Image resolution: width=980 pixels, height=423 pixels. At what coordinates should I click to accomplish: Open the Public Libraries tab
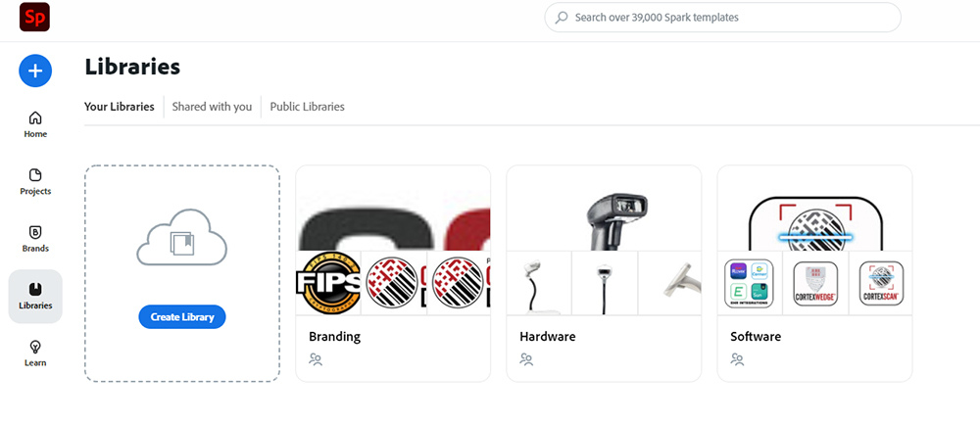(307, 107)
